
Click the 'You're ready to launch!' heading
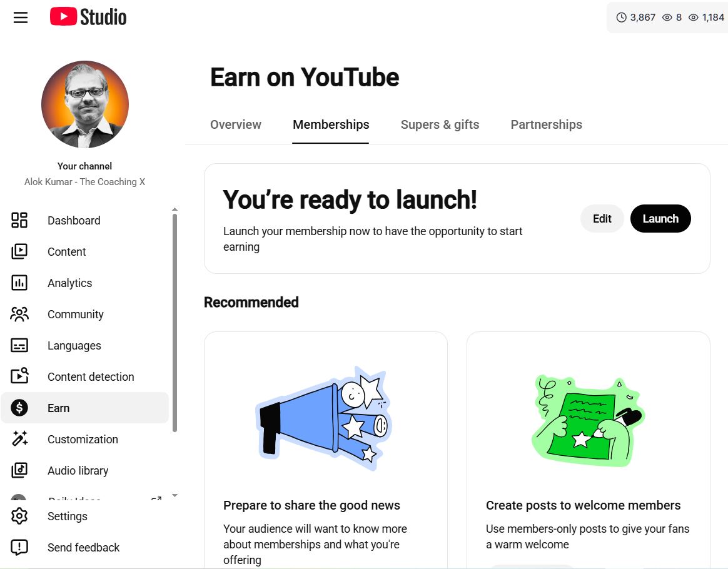click(x=350, y=199)
